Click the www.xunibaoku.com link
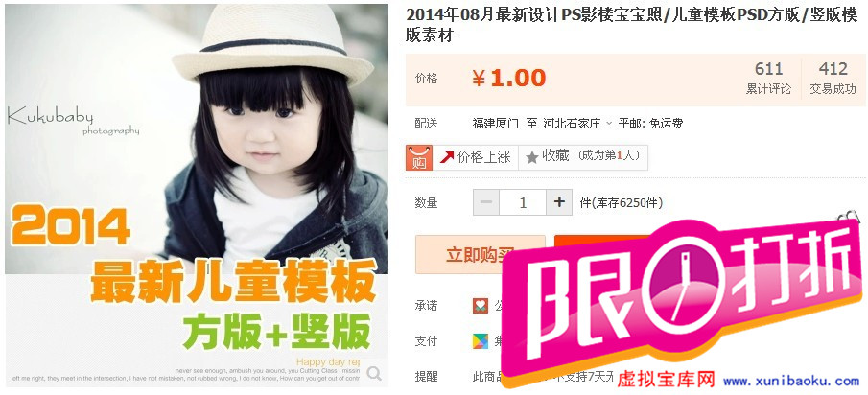 791,381
